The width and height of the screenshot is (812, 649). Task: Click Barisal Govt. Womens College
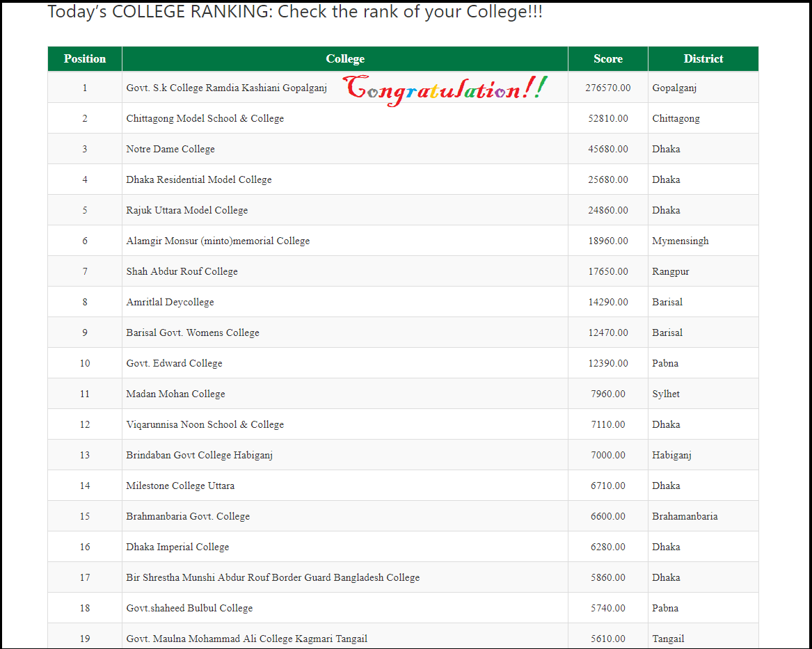tap(193, 332)
